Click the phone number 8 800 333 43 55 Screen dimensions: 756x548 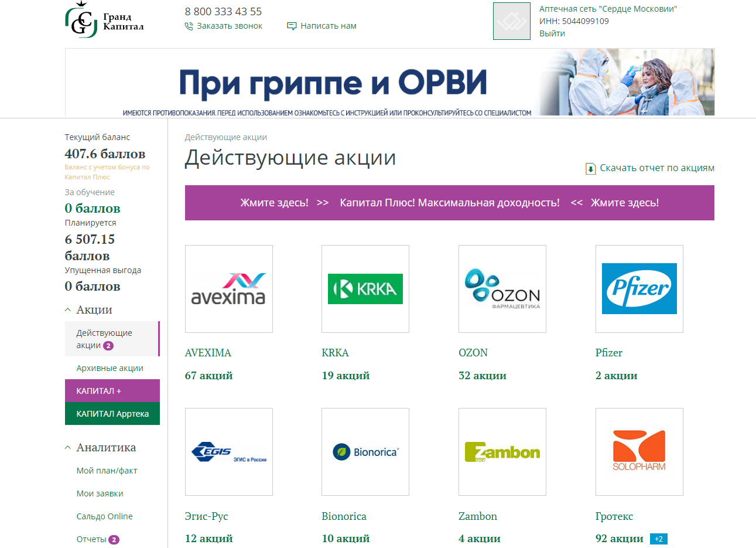223,12
